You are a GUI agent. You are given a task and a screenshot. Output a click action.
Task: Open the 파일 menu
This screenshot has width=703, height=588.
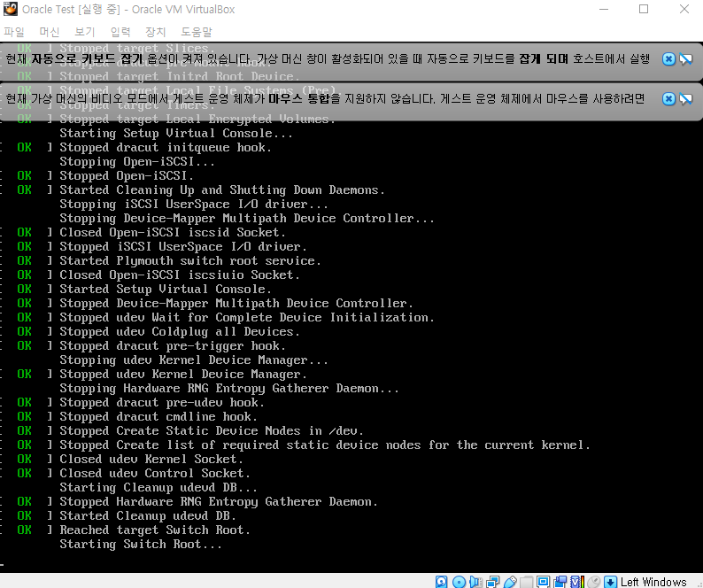[14, 32]
